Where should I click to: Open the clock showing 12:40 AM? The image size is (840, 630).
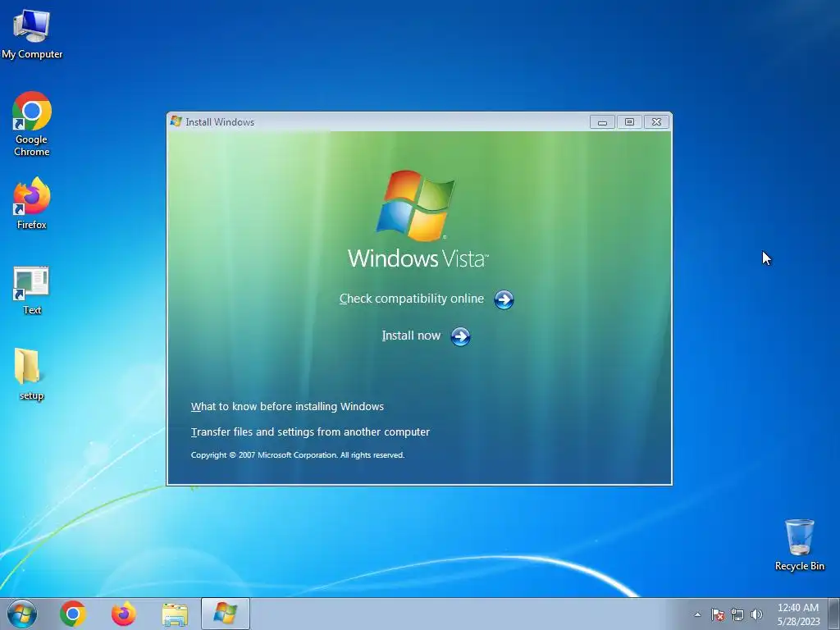(798, 614)
